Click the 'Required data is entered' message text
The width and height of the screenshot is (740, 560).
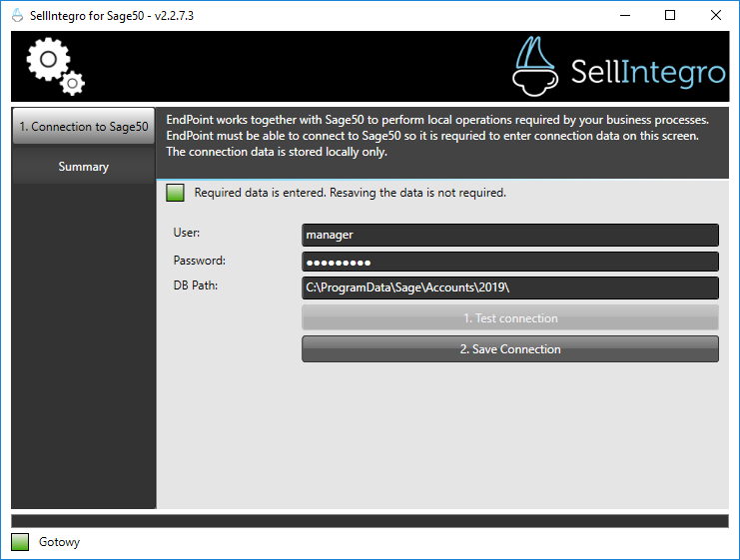[x=350, y=193]
